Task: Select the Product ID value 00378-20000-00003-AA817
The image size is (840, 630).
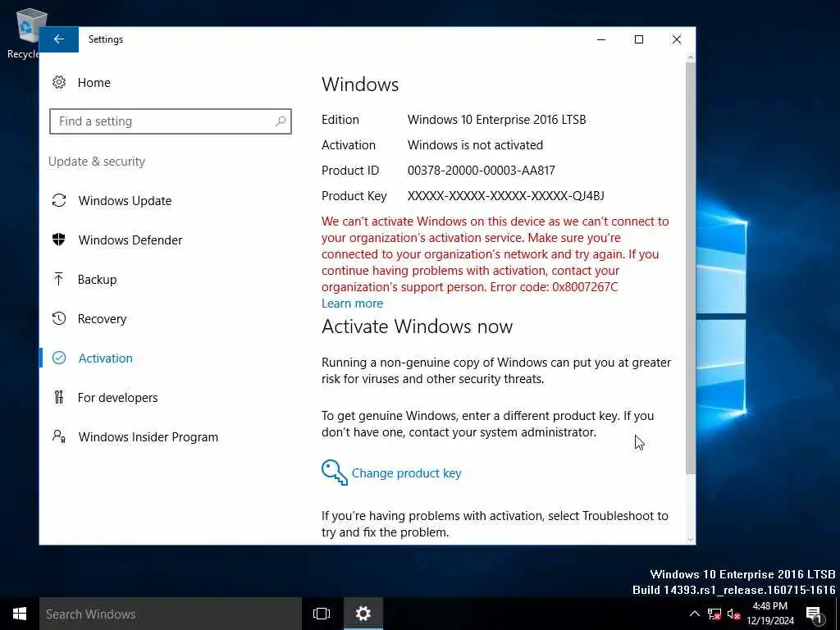Action: (x=481, y=171)
